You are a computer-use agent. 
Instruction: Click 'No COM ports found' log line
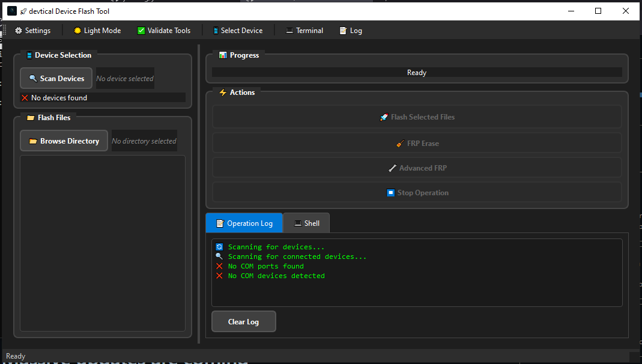click(x=265, y=266)
